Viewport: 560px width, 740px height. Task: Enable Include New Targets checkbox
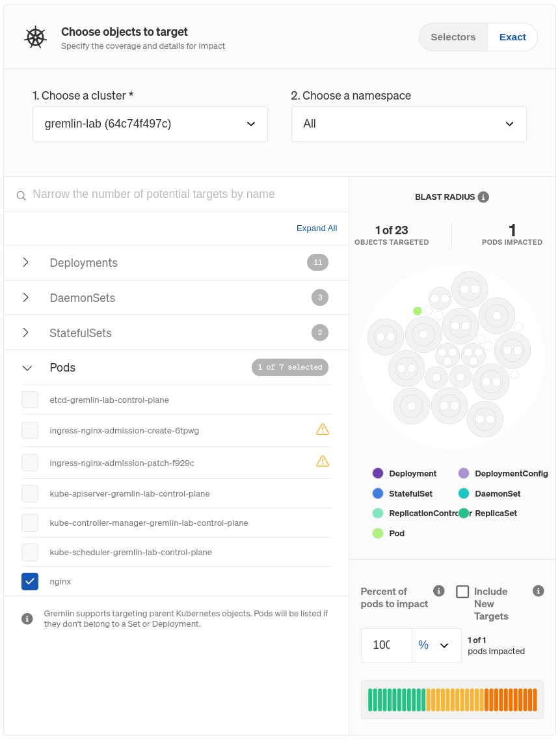[x=463, y=592]
